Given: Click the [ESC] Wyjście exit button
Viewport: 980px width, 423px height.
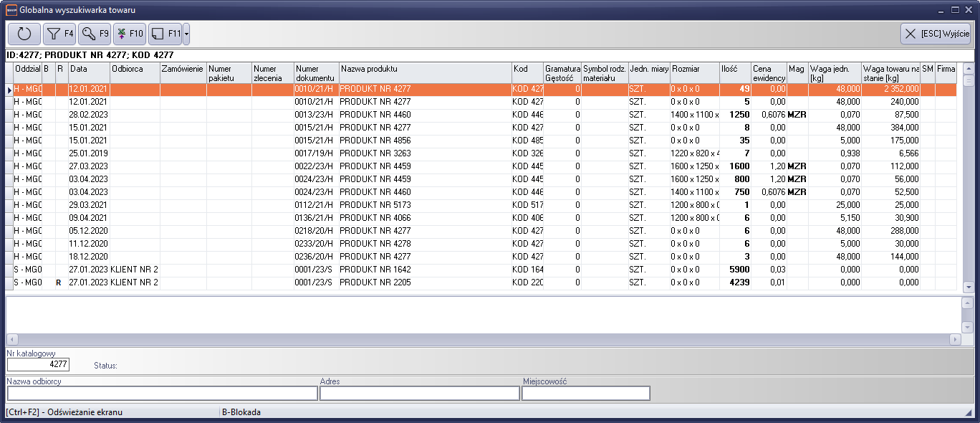Looking at the screenshot, I should pos(935,34).
